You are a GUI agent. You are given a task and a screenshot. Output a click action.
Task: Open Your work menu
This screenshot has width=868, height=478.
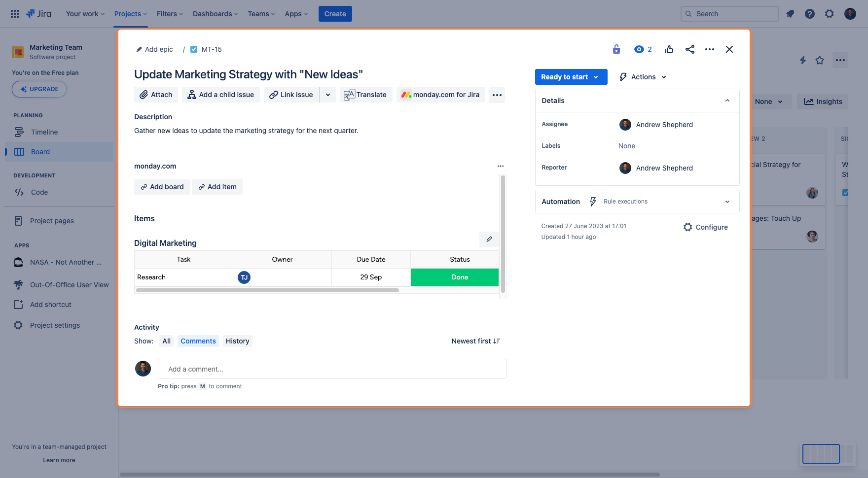85,14
